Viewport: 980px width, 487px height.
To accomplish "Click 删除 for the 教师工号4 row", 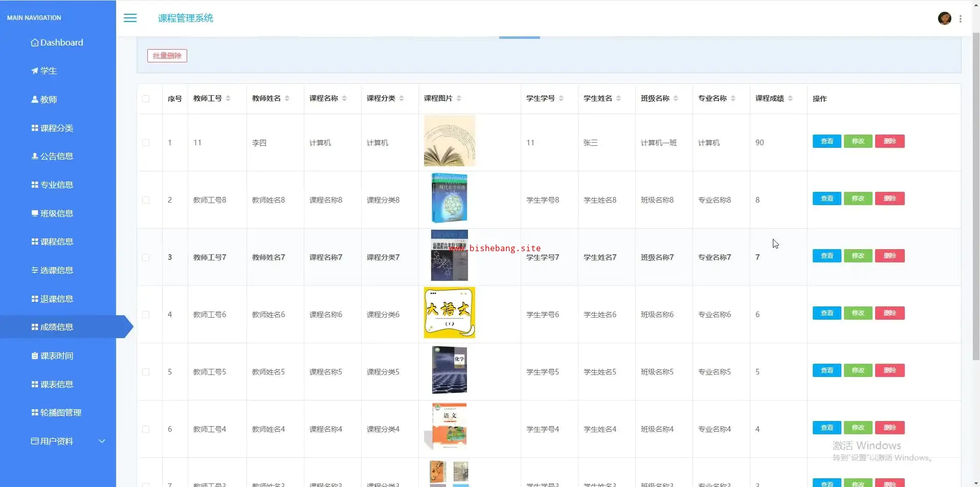I will (889, 428).
